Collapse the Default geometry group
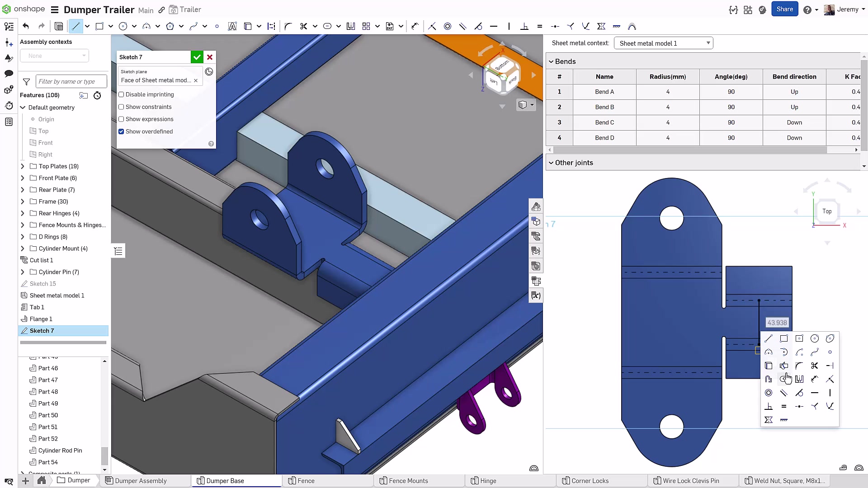This screenshot has width=868, height=488. [x=23, y=108]
